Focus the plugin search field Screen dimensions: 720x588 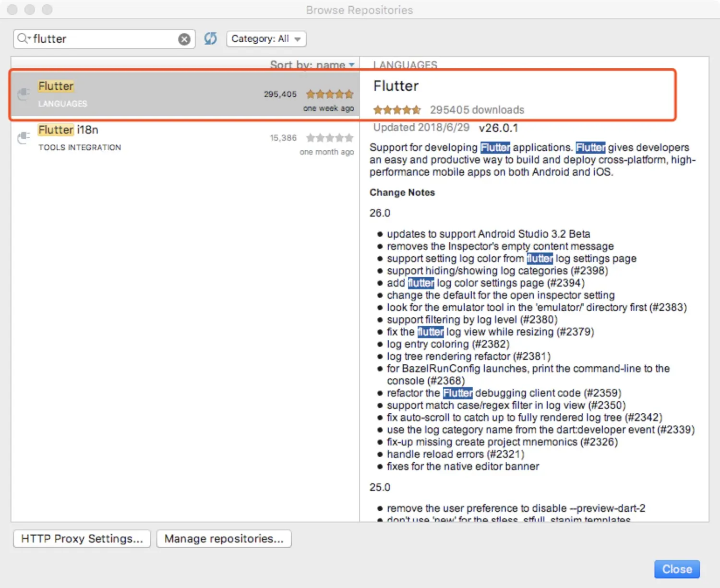[104, 39]
